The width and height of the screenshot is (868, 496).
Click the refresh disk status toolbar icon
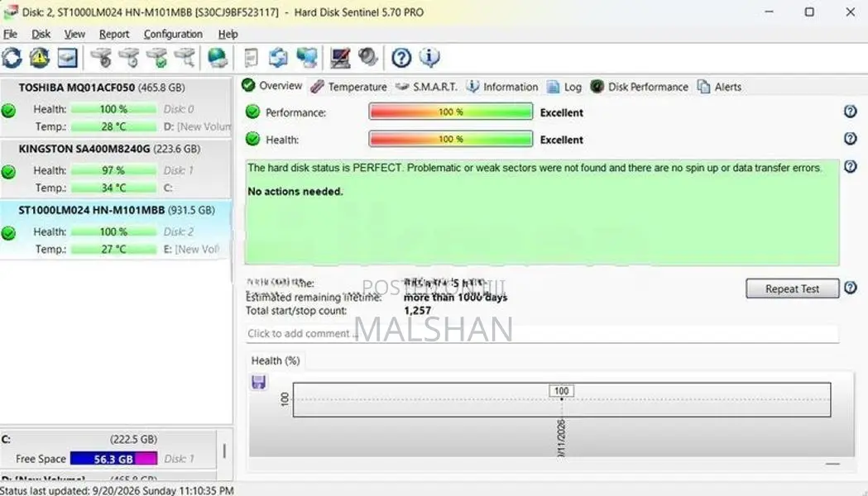12,58
